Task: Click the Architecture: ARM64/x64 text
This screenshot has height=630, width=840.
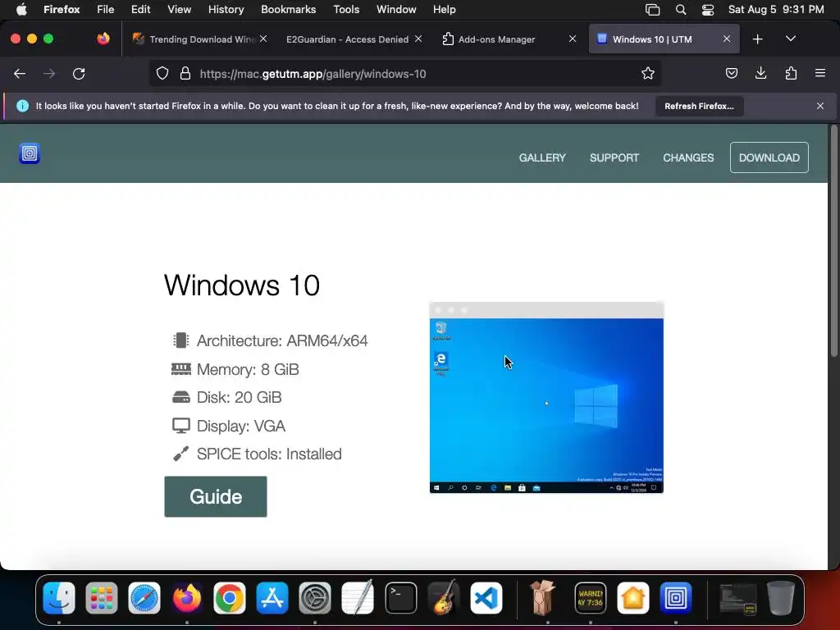Action: [x=282, y=340]
